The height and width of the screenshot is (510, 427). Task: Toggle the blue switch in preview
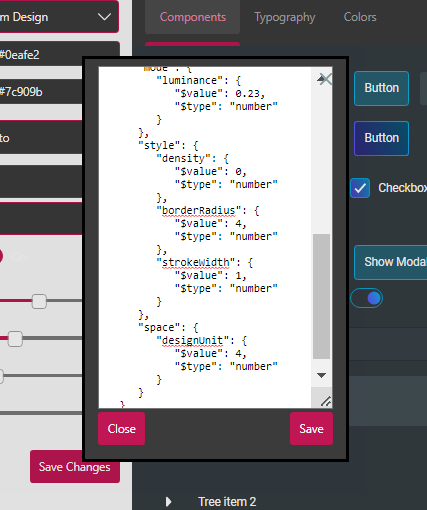click(366, 298)
